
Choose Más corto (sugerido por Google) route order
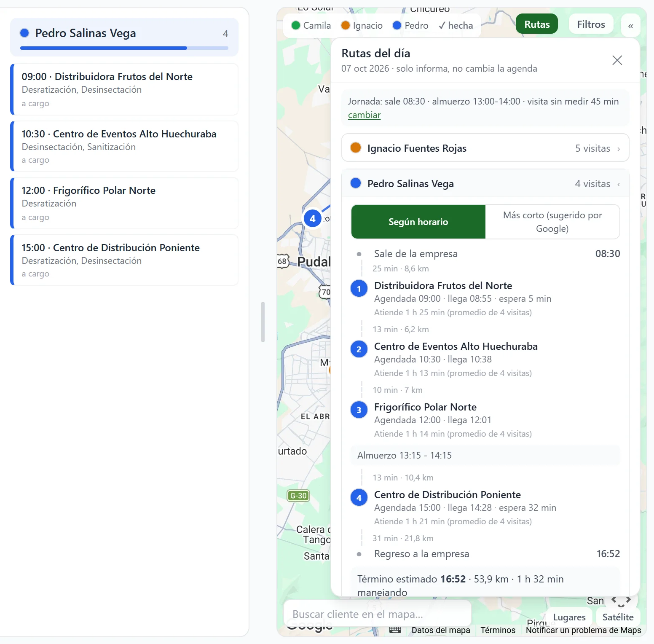coord(552,222)
